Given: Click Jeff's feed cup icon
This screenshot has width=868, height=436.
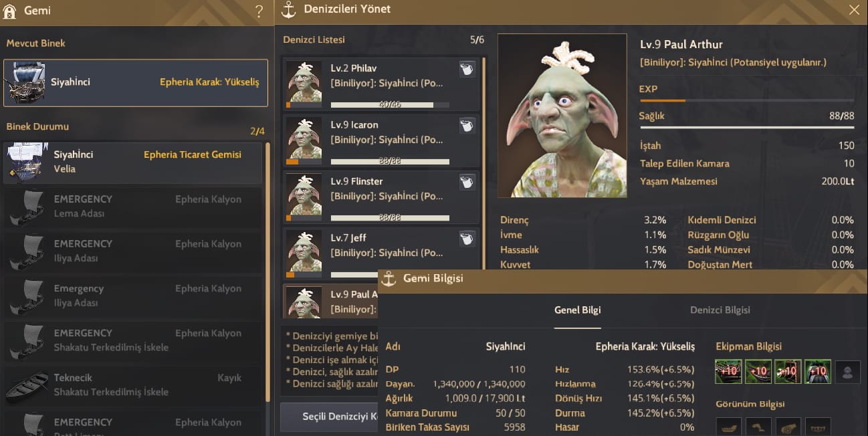Looking at the screenshot, I should (x=467, y=238).
